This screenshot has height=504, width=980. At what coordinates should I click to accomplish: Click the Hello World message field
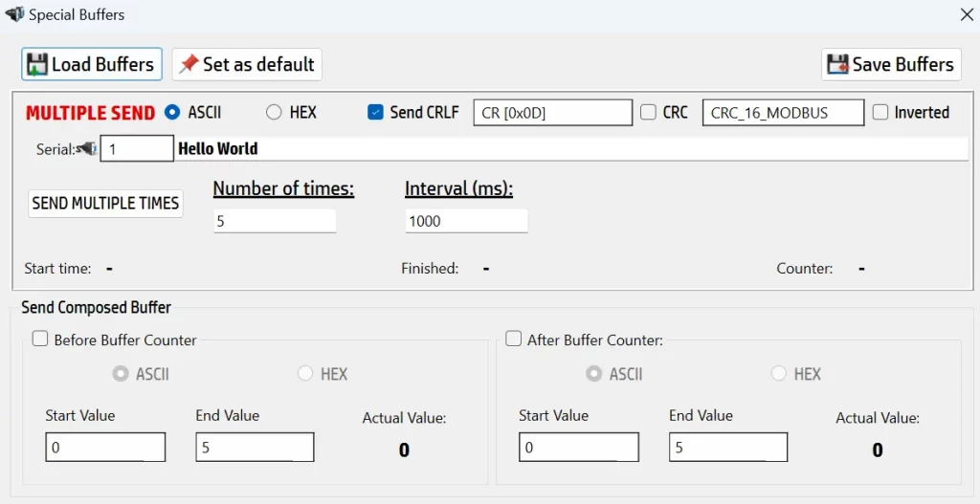(571, 148)
